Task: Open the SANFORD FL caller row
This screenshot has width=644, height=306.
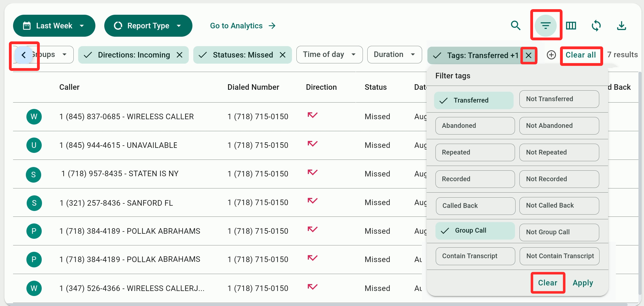Action: tap(116, 203)
